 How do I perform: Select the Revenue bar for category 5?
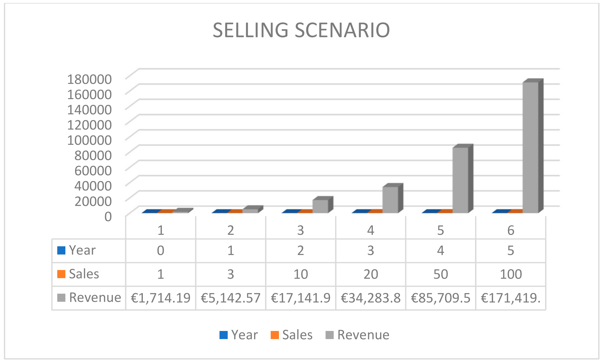pyautogui.click(x=460, y=180)
